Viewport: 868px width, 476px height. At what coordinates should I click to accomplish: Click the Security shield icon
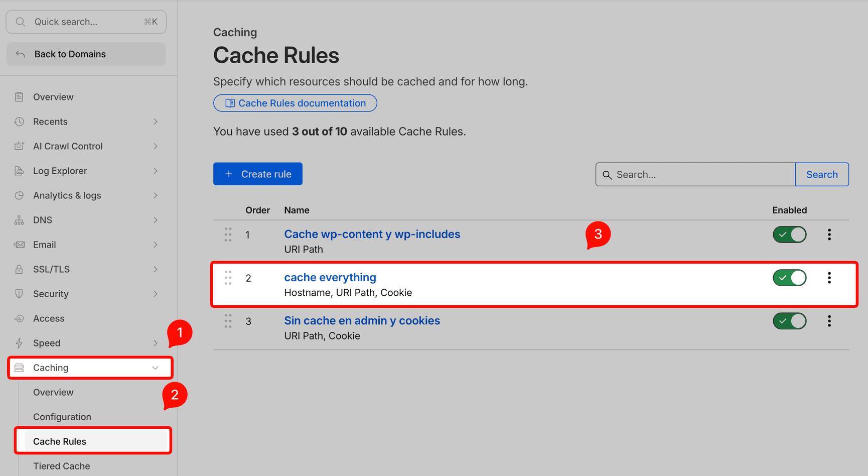coord(19,294)
